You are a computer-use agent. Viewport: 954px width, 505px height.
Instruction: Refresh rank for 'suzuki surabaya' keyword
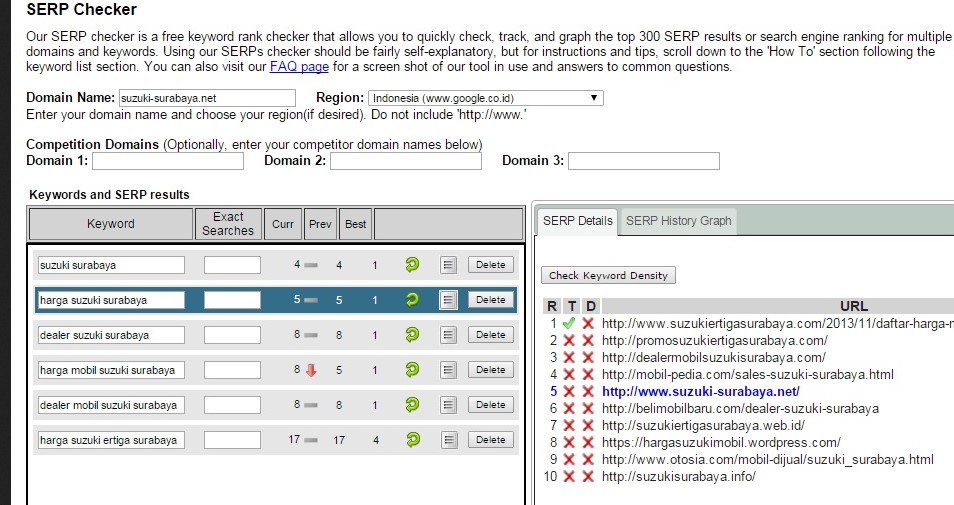pyautogui.click(x=412, y=264)
